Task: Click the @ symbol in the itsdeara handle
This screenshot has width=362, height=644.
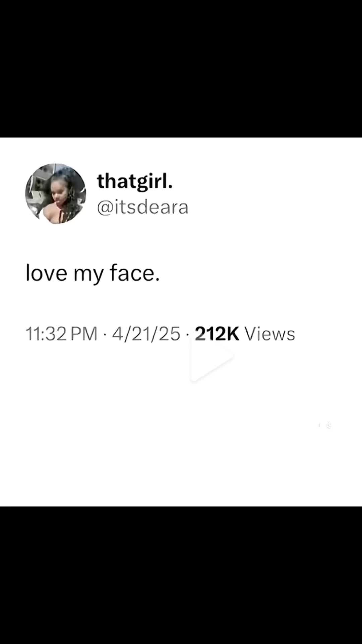Action: coord(105,208)
